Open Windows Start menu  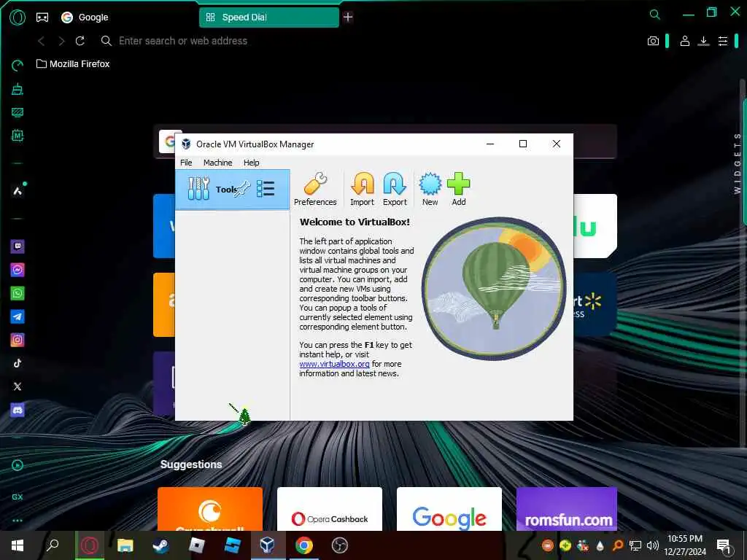click(18, 545)
